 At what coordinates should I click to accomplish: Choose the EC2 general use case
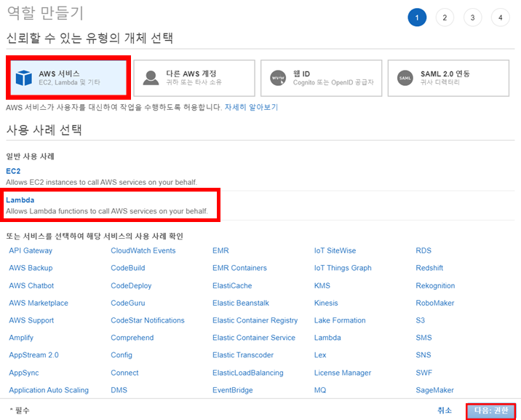pyautogui.click(x=13, y=171)
